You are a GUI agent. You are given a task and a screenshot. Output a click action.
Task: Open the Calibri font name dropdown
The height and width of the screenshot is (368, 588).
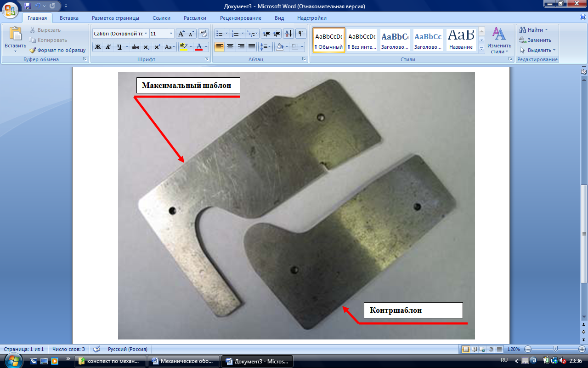coord(146,34)
